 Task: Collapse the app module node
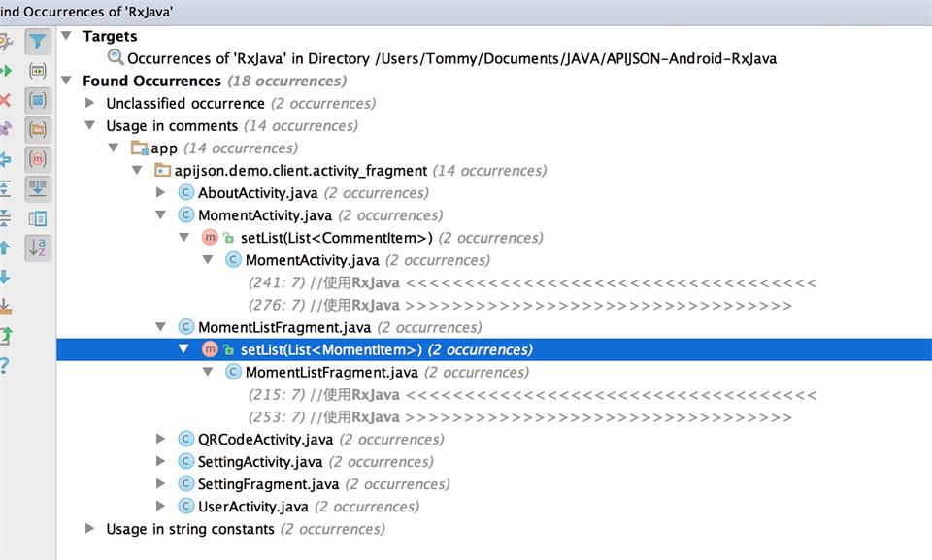coord(114,148)
